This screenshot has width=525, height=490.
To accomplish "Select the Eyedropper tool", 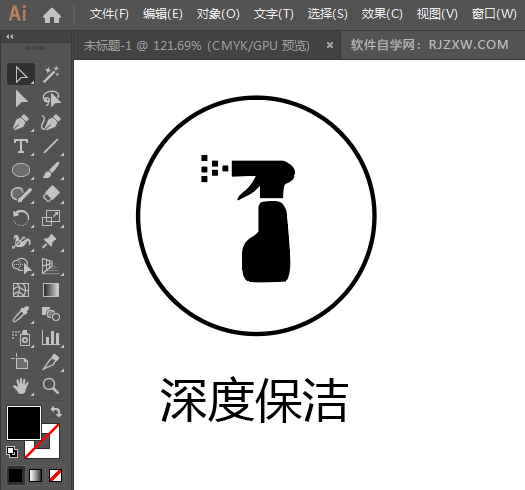I will [x=21, y=314].
